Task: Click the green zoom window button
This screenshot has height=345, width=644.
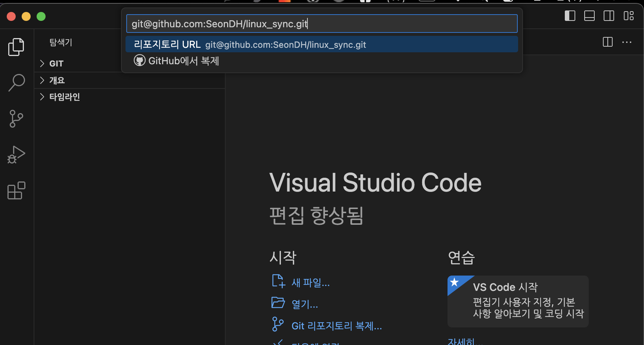Action: click(x=41, y=16)
